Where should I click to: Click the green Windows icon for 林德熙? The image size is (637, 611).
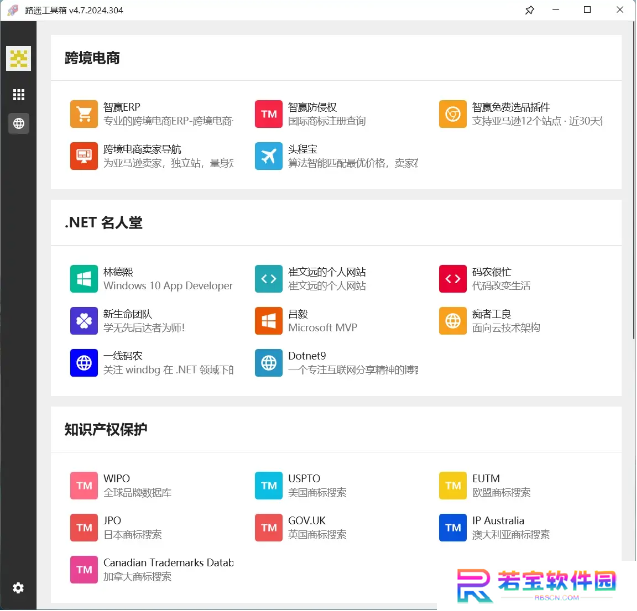pyautogui.click(x=84, y=279)
